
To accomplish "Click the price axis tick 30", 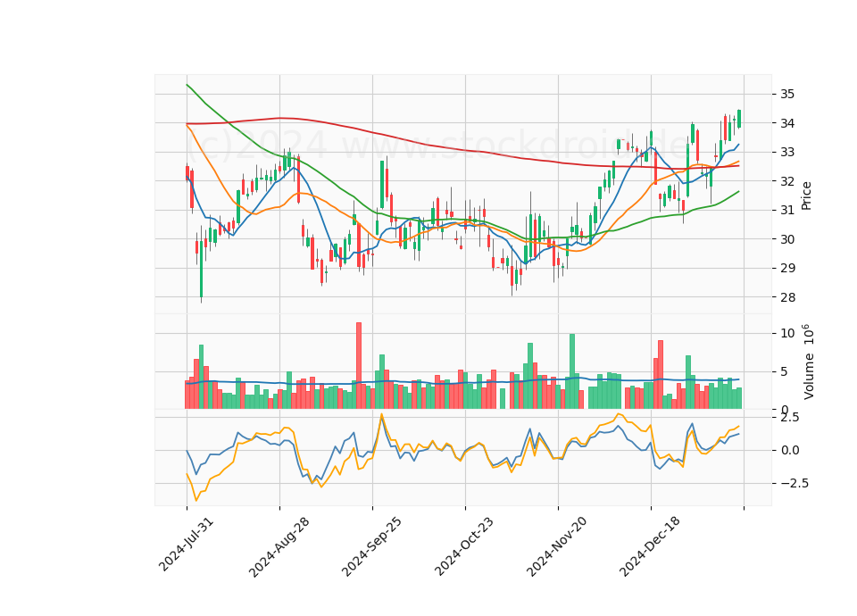I will click(x=787, y=239).
